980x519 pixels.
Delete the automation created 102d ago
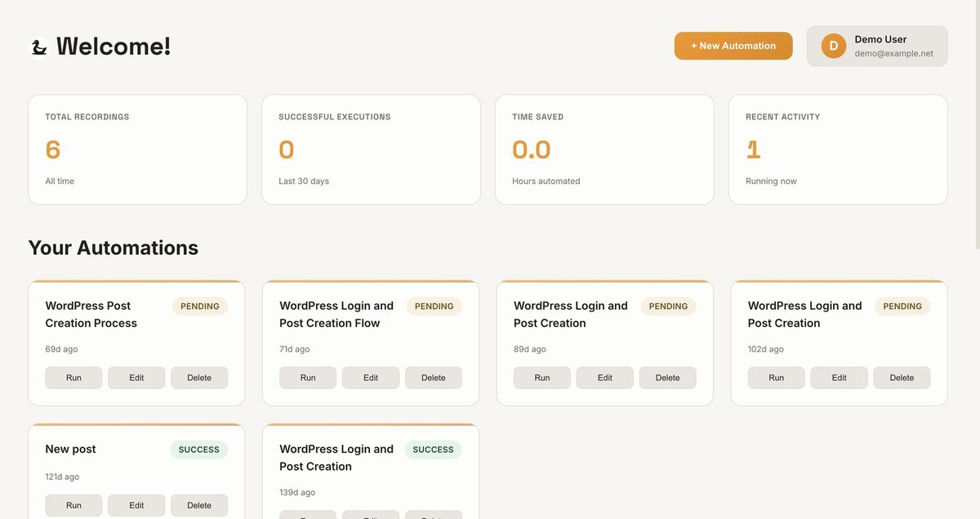tap(902, 378)
